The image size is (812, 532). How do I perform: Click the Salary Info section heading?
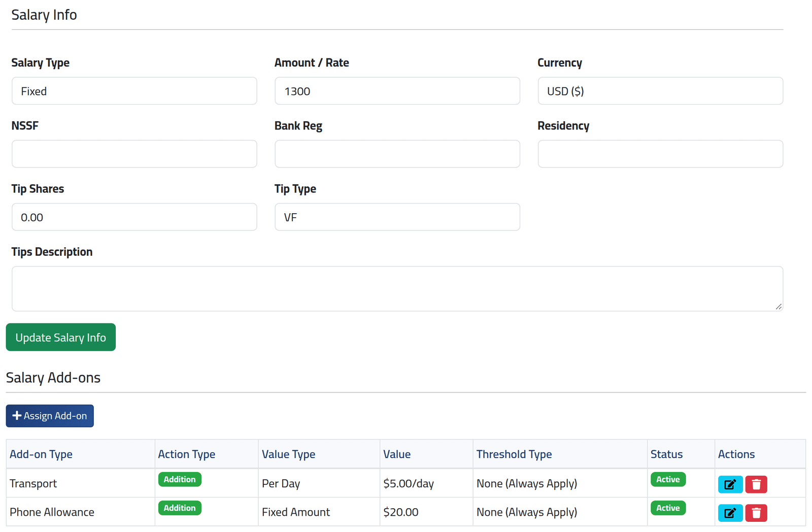(44, 15)
